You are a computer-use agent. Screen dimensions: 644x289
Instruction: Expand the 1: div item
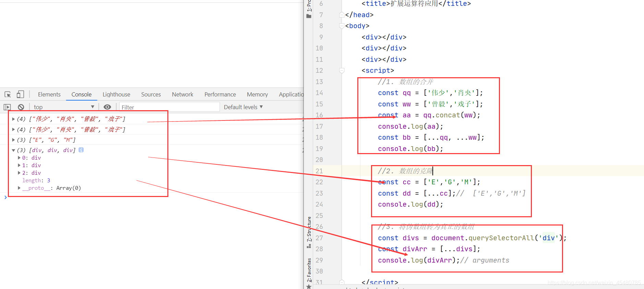(x=19, y=165)
